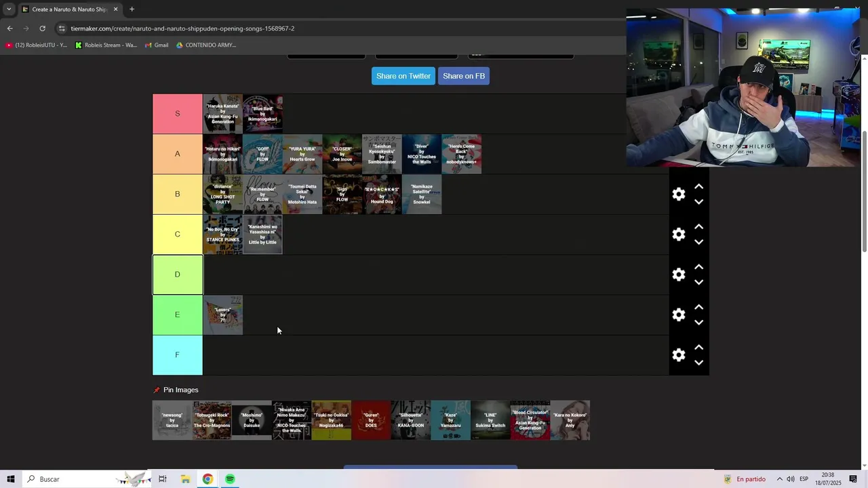Open settings gear for tier E
Viewport: 868px width, 488px height.
click(679, 314)
